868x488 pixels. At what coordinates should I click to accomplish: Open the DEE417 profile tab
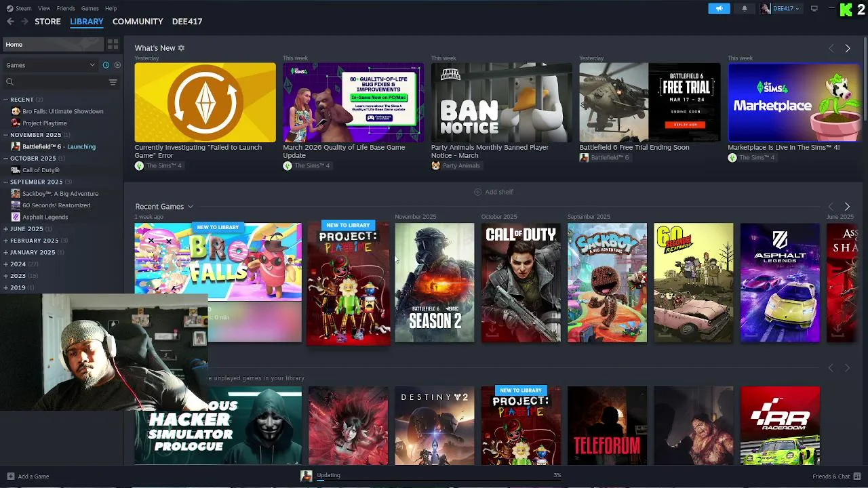point(187,22)
